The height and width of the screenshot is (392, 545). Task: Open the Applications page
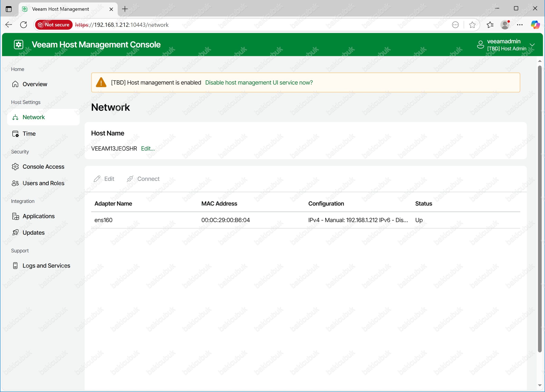pos(43,216)
